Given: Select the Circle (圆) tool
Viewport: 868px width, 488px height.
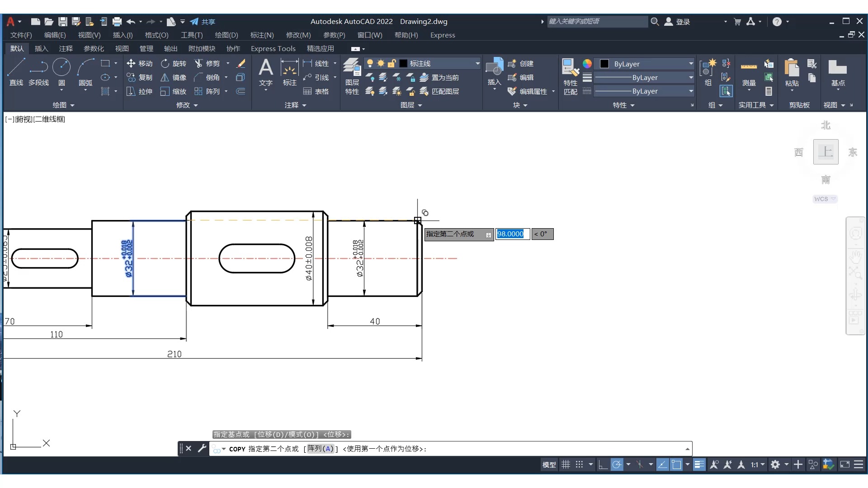Looking at the screenshot, I should click(61, 68).
